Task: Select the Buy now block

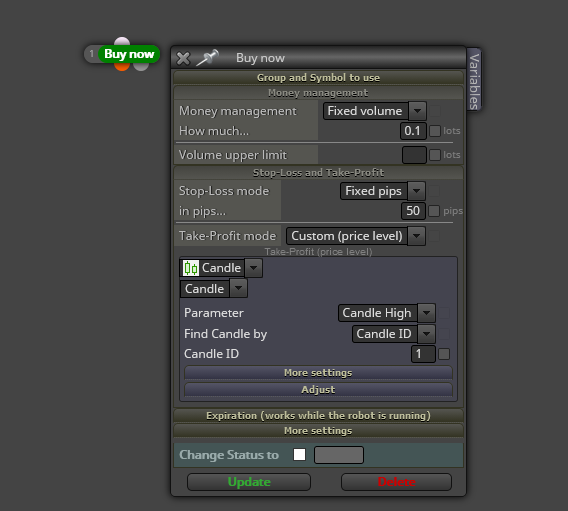Action: coord(129,54)
